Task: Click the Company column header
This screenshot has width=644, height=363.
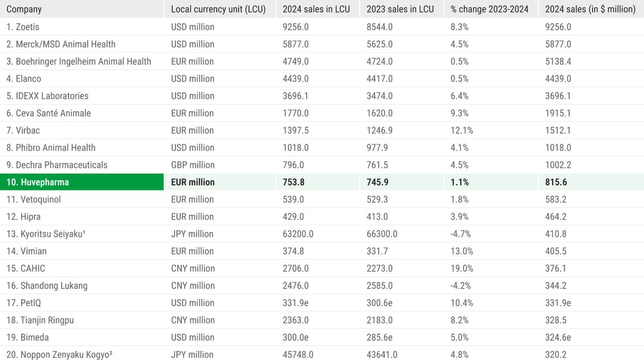Action: click(24, 9)
